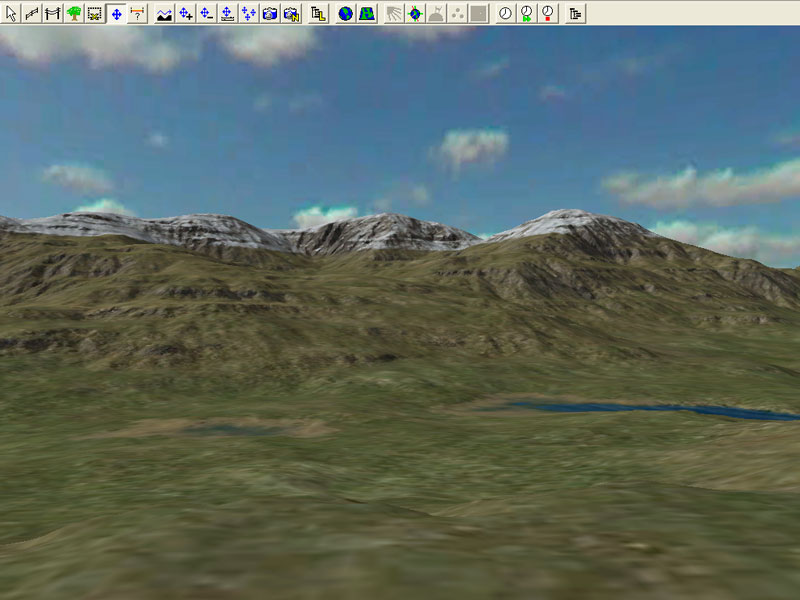Select the arrow pointer tool
The width and height of the screenshot is (800, 600).
pyautogui.click(x=11, y=14)
